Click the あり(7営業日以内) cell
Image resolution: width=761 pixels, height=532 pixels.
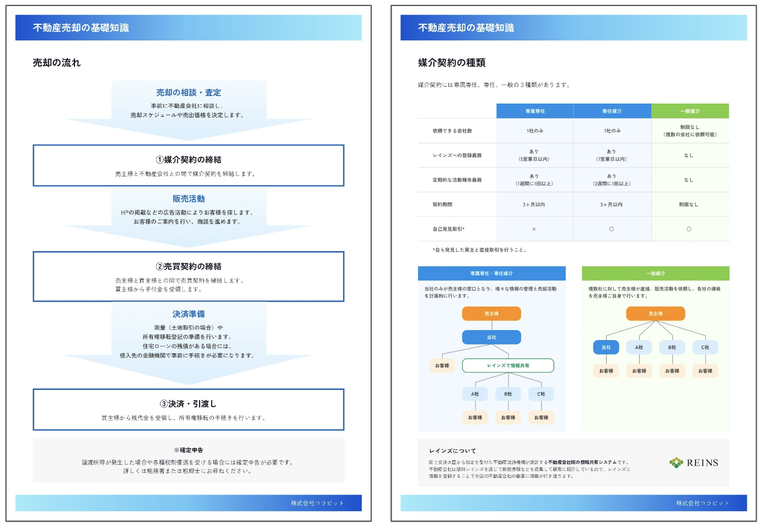pyautogui.click(x=612, y=155)
